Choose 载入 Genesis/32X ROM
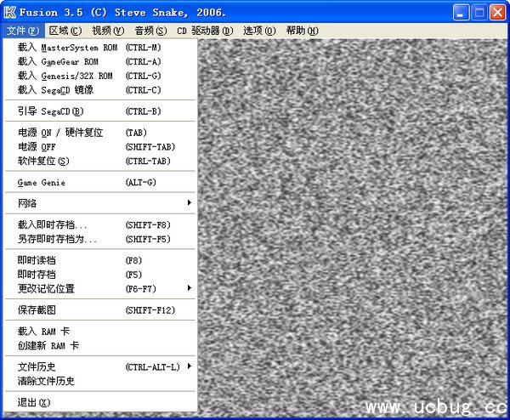The width and height of the screenshot is (510, 420). coord(100,76)
